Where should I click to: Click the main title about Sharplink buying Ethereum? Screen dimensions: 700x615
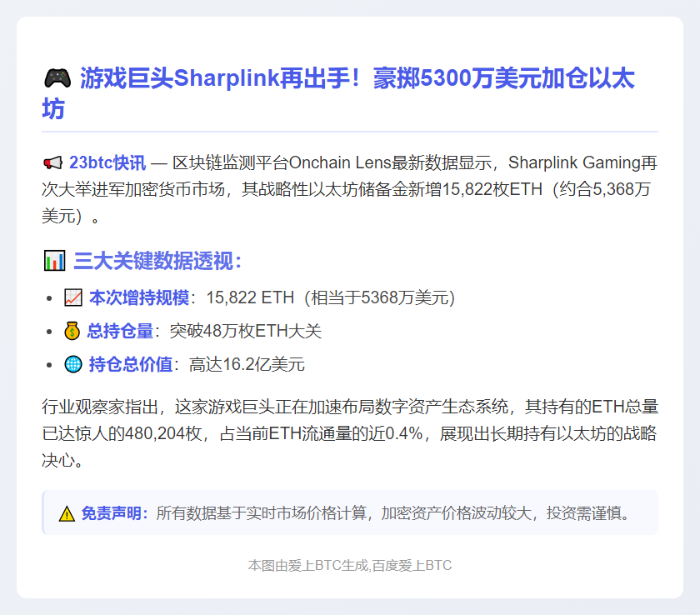[333, 92]
